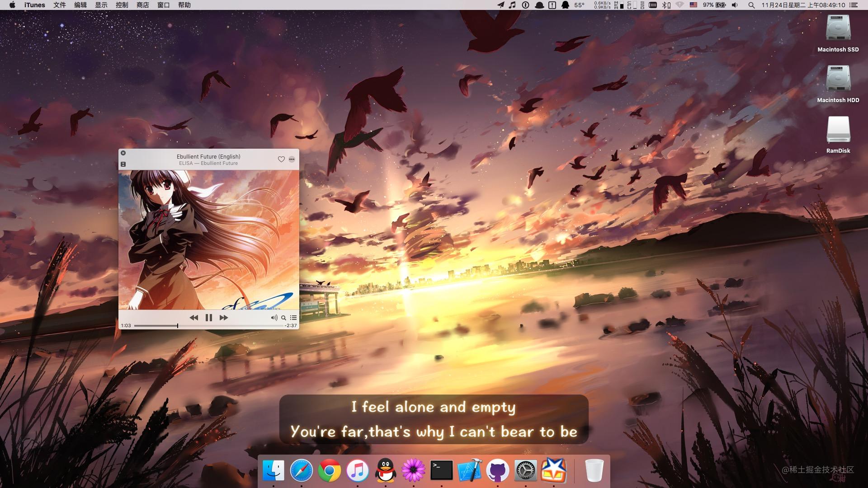The width and height of the screenshot is (868, 488).
Task: Switch MiniPlayer back to full iTunes window
Action: 123,164
